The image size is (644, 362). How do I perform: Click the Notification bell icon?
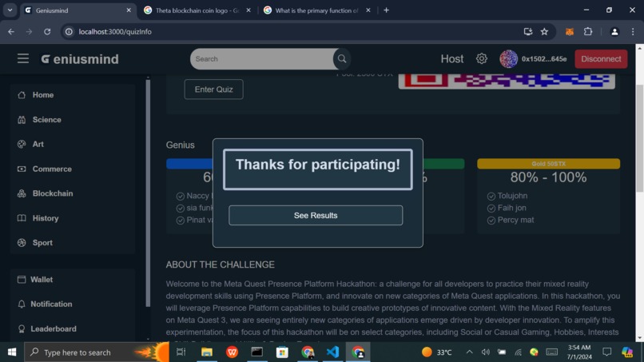click(x=22, y=304)
